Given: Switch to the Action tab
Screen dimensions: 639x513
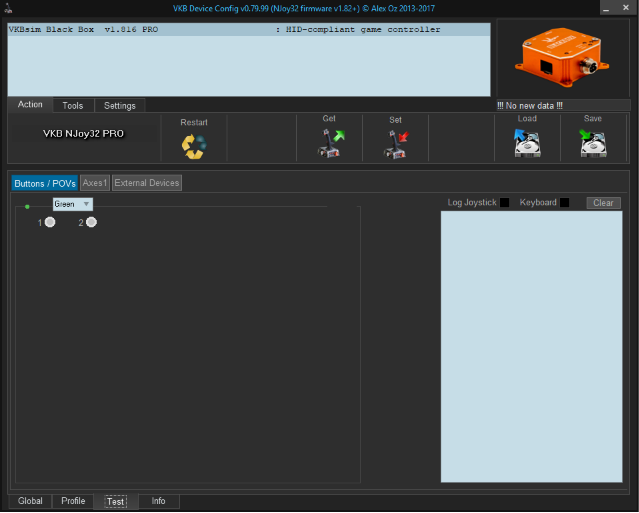Looking at the screenshot, I should click(30, 104).
